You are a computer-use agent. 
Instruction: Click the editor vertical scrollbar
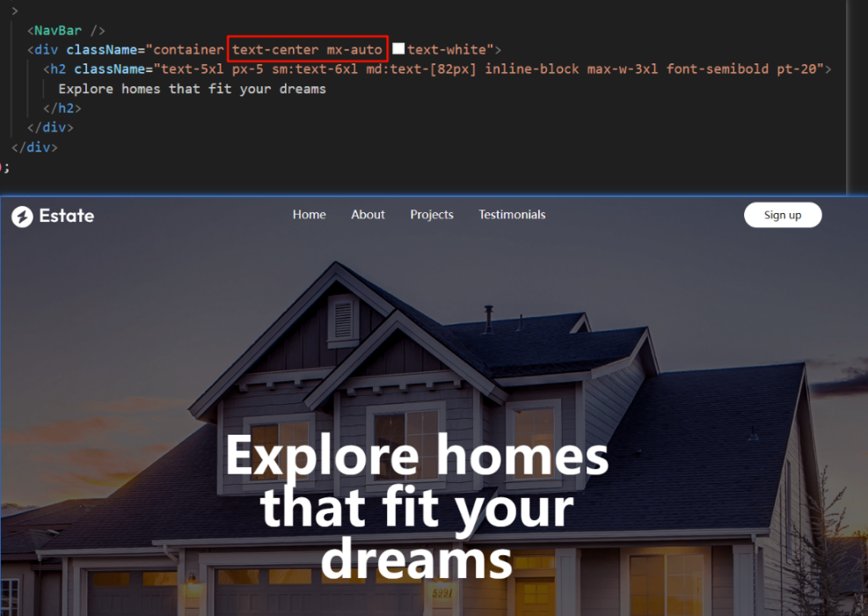click(x=857, y=97)
